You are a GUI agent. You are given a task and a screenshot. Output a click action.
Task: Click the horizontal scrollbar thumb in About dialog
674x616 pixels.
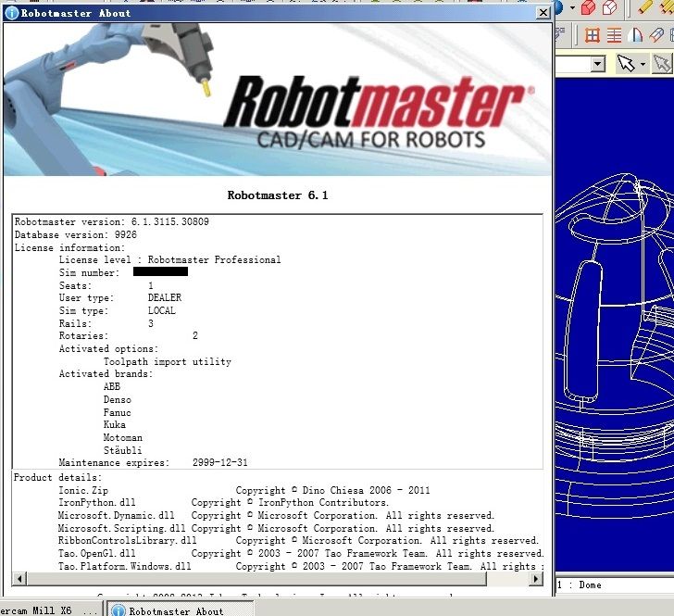pos(256,579)
